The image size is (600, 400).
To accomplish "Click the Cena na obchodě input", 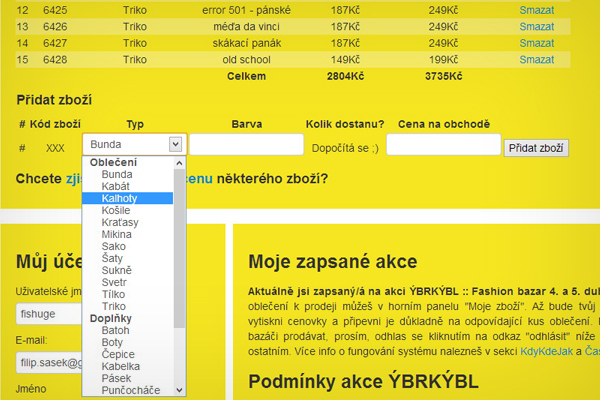I will coord(442,145).
